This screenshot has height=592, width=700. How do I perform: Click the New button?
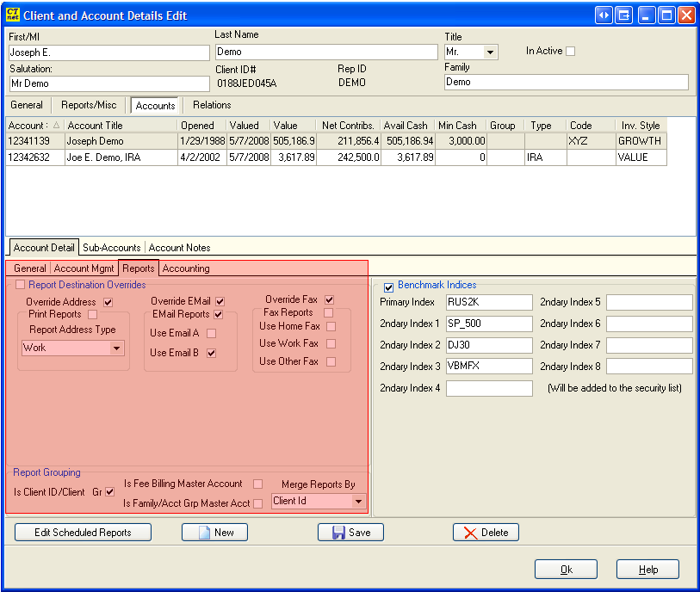pyautogui.click(x=214, y=532)
